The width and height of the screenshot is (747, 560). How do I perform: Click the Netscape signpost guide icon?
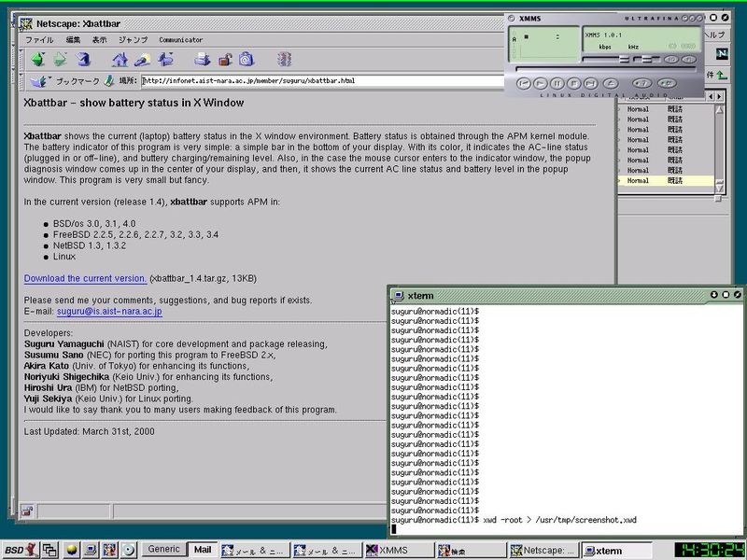(165, 60)
